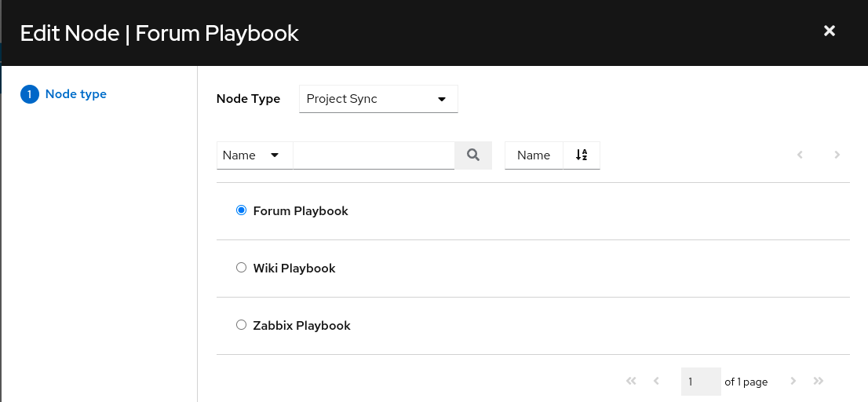This screenshot has height=402, width=868.
Task: Open the Node Type Project Sync dropdown
Action: tap(378, 99)
